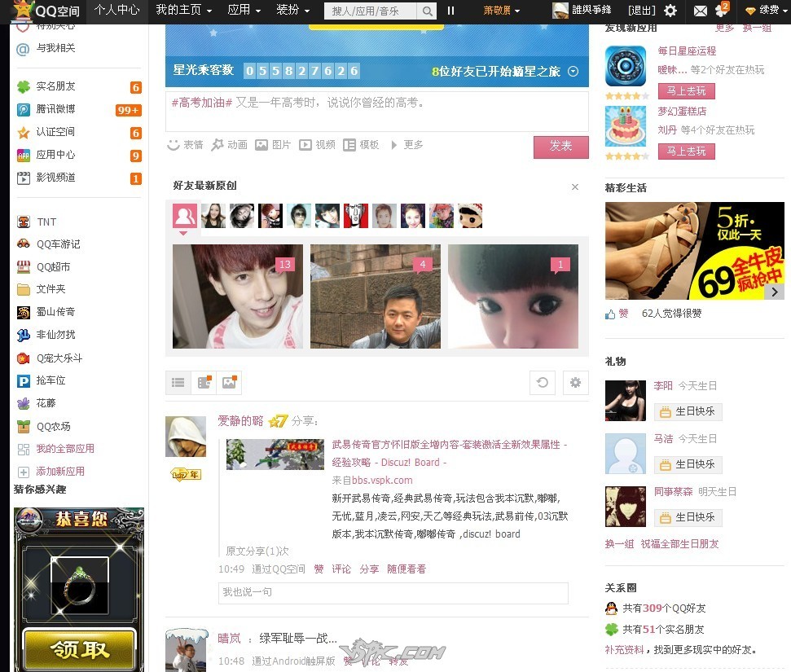Viewport: 791px width, 672px height.
Task: Click 评论 on 爱静的略's share
Action: pos(341,569)
